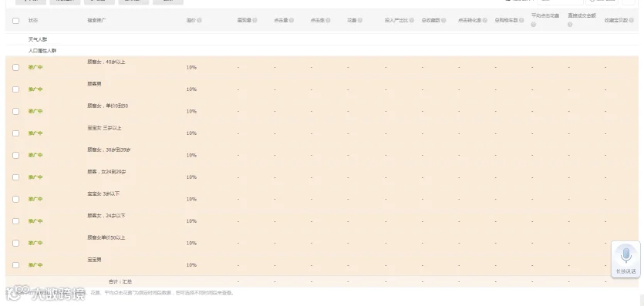Click the 总收藏数 column header label
Screen dimensions: 644x306
431,20
